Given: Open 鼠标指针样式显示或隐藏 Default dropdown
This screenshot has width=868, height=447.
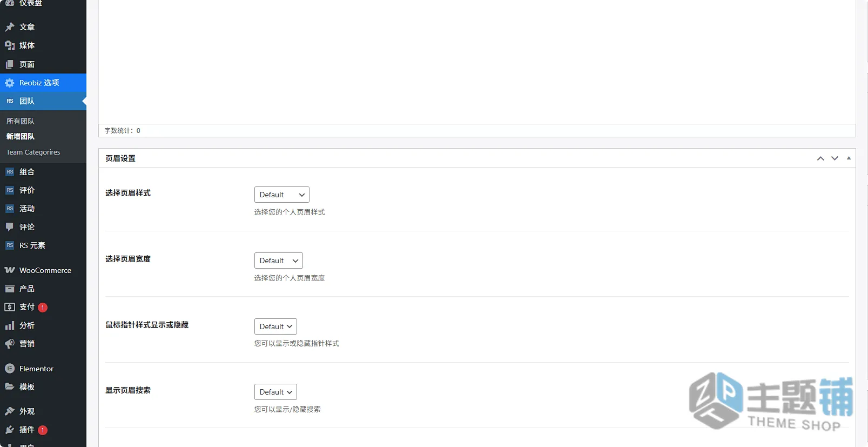Looking at the screenshot, I should click(x=275, y=326).
